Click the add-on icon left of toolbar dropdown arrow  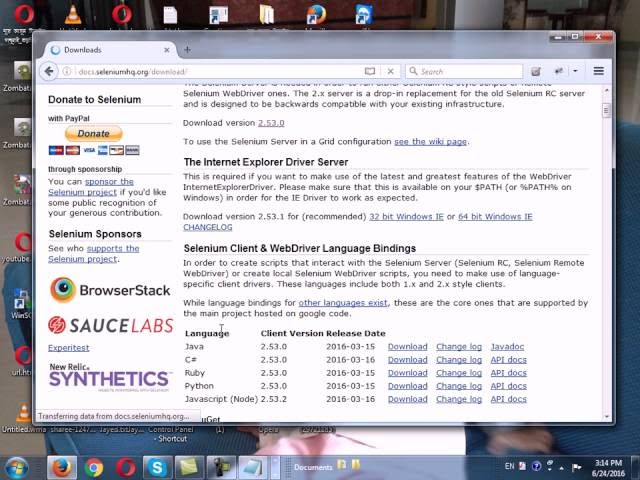[558, 71]
